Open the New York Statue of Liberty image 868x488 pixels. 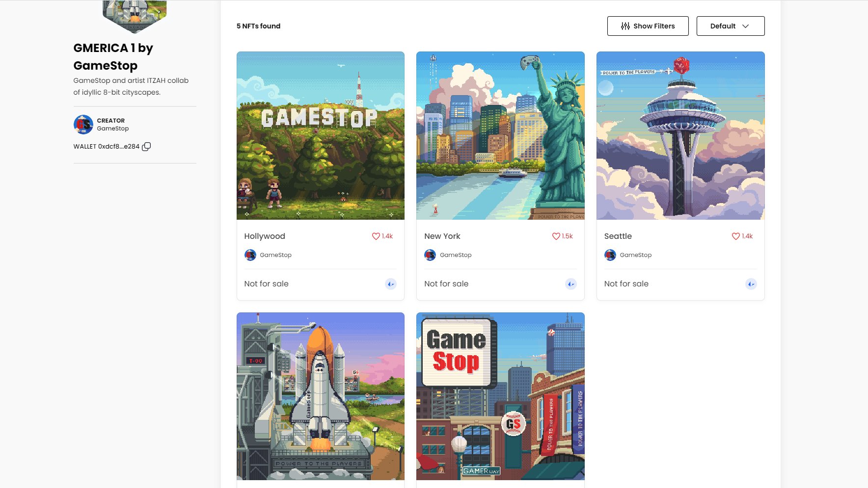click(x=500, y=136)
